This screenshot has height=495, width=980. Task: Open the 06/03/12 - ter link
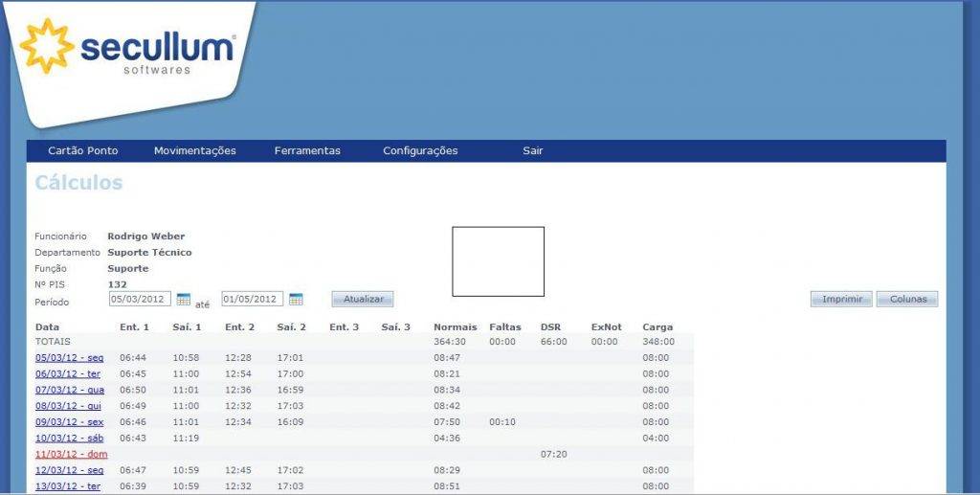tap(68, 373)
